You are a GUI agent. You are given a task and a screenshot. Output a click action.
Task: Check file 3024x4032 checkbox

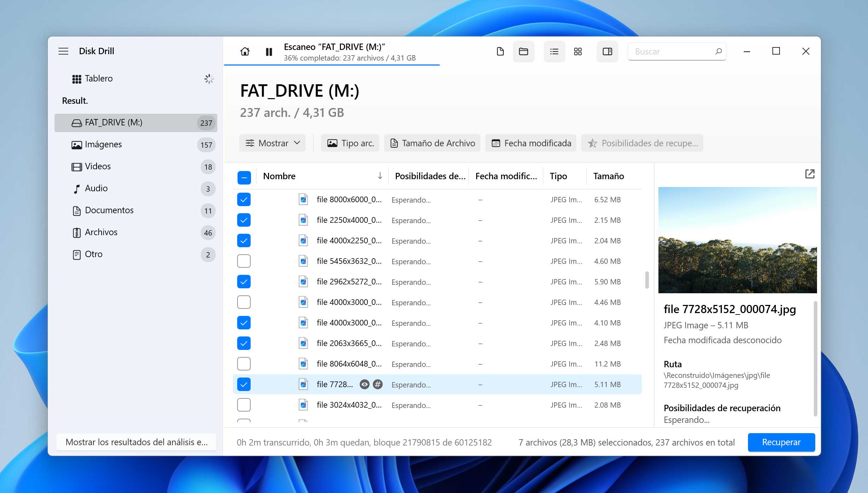244,405
